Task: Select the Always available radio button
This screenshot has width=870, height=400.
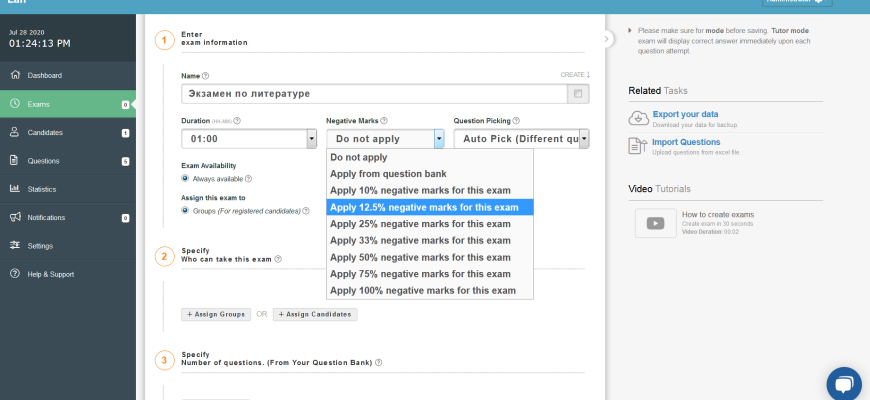Action: click(x=185, y=178)
